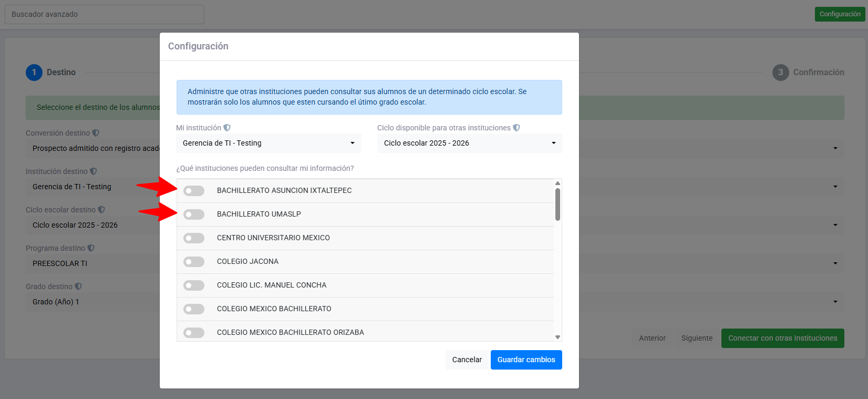Viewport: 868px width, 399px height.
Task: Click step 3 Confirmación circle icon
Action: pyautogui.click(x=780, y=73)
